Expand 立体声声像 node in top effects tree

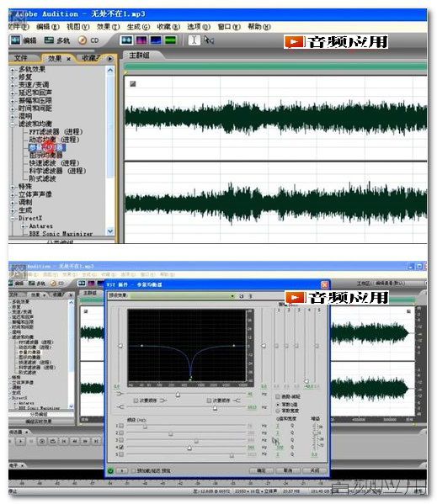(13, 195)
